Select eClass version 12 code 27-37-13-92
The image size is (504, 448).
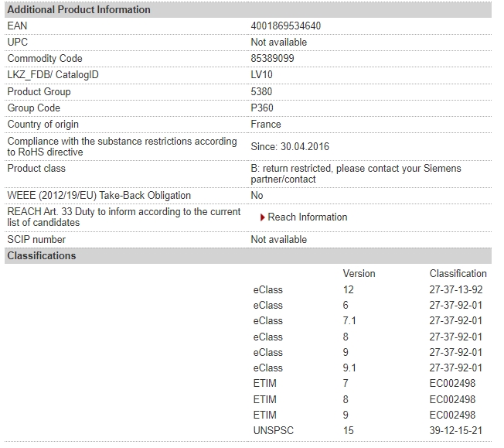pos(456,289)
